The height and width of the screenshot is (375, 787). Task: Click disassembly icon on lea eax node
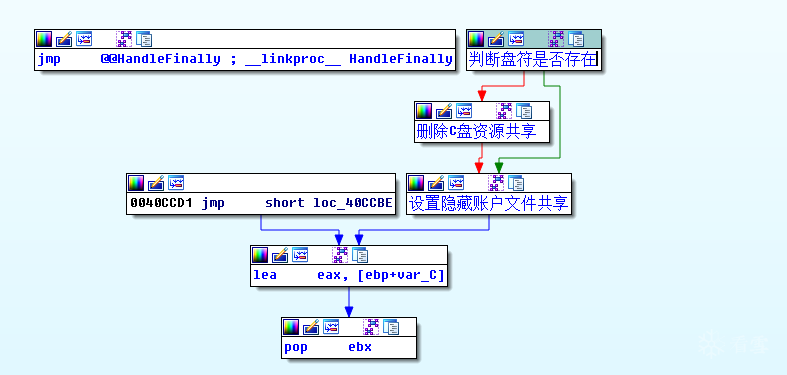(300, 255)
